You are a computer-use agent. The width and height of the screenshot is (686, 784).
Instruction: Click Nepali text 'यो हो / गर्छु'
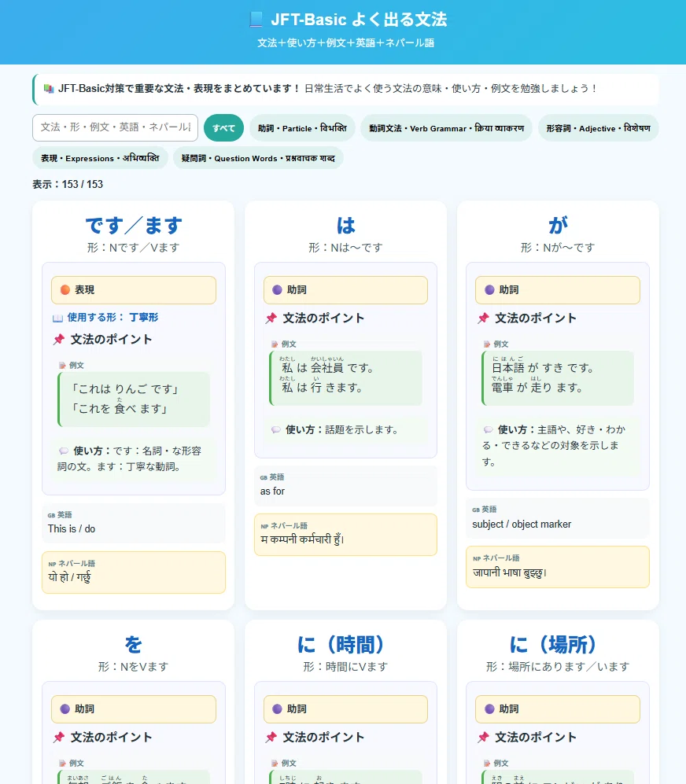click(69, 577)
